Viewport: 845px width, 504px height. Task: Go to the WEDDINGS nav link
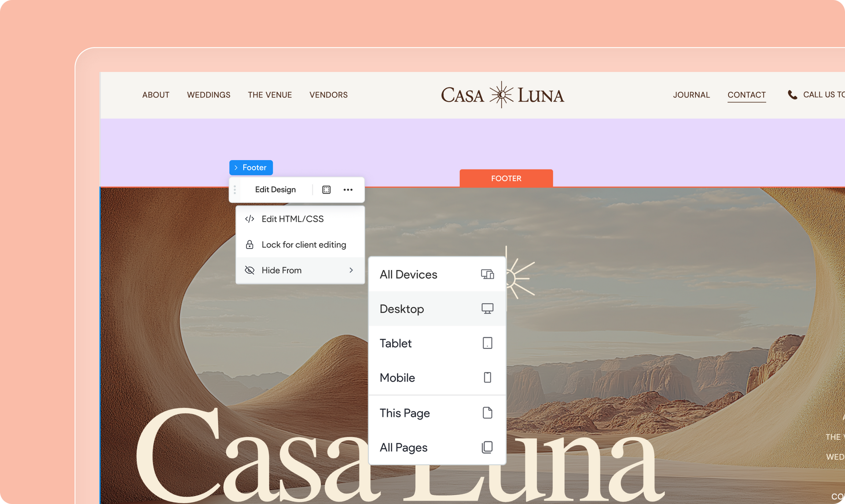pyautogui.click(x=209, y=95)
